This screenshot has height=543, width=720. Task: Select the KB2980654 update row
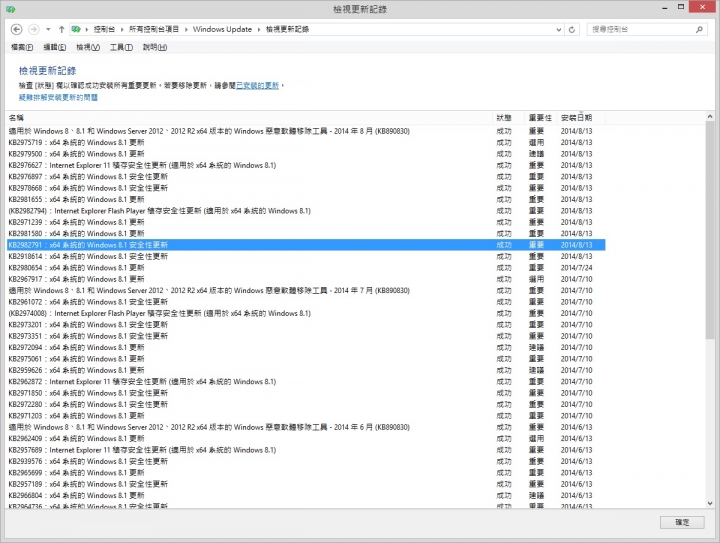(306, 268)
